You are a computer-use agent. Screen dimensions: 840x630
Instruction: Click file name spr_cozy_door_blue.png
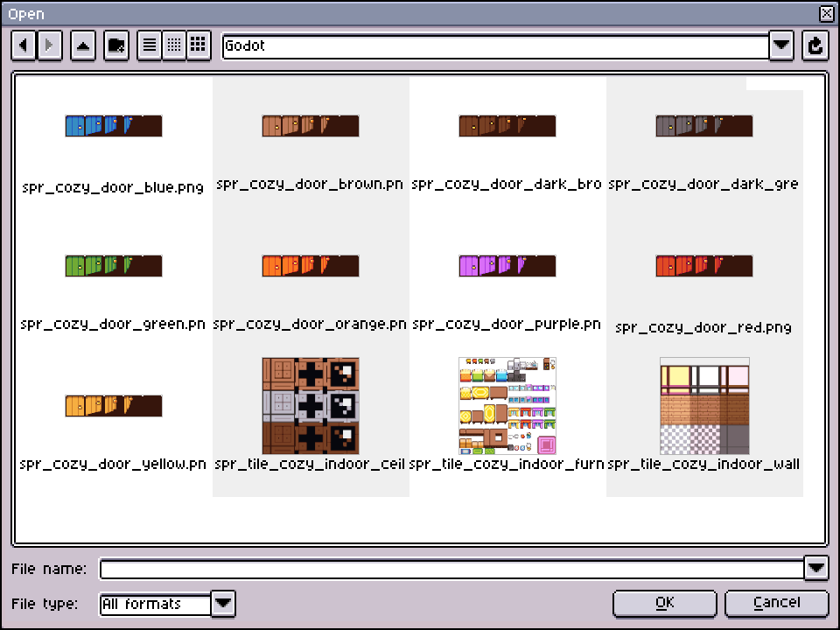pyautogui.click(x=113, y=187)
